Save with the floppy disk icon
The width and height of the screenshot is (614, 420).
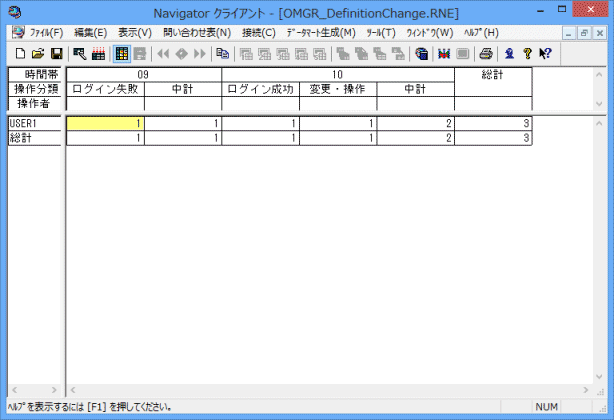click(x=56, y=54)
